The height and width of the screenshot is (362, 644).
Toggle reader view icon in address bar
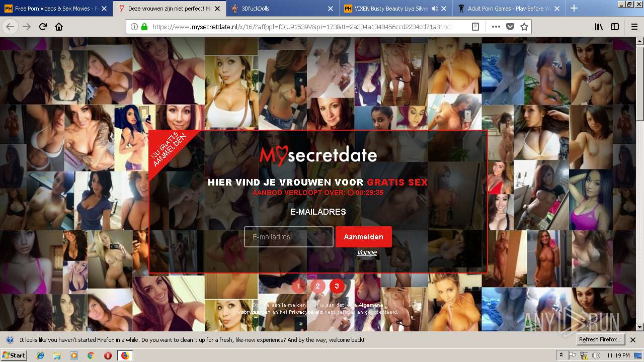[475, 27]
